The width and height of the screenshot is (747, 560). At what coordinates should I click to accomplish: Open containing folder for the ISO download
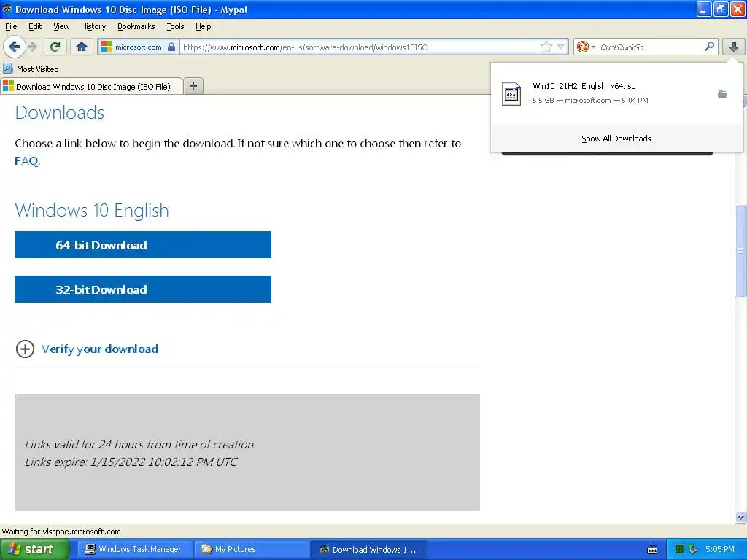722,94
